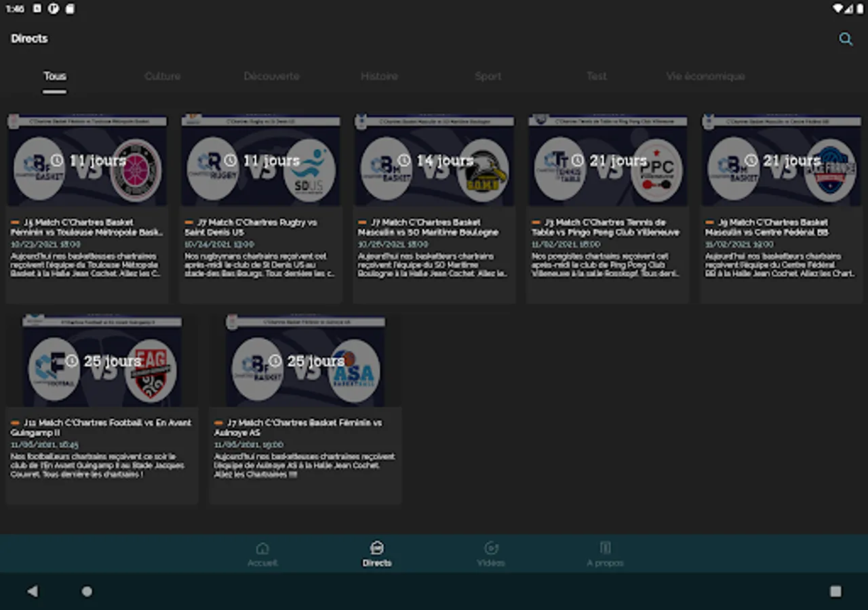The height and width of the screenshot is (610, 868).
Task: Click title 'J7 Match C'Chartres Rugby vs Saint Denis US'
Action: [251, 227]
